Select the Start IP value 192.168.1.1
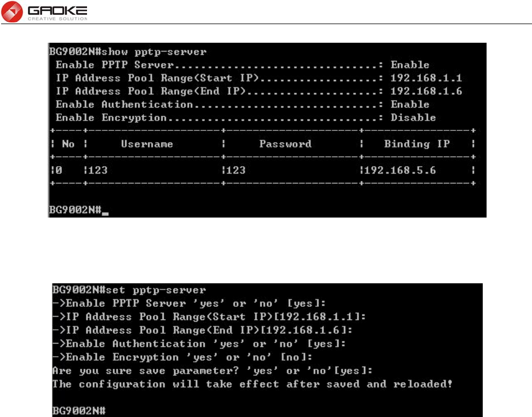Viewport: 532px width, 417px height. coord(426,78)
